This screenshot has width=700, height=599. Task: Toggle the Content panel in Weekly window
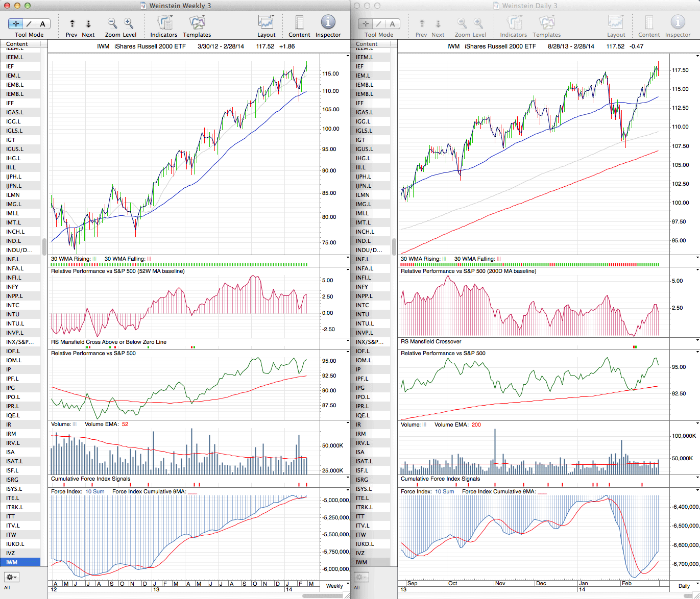coord(299,23)
